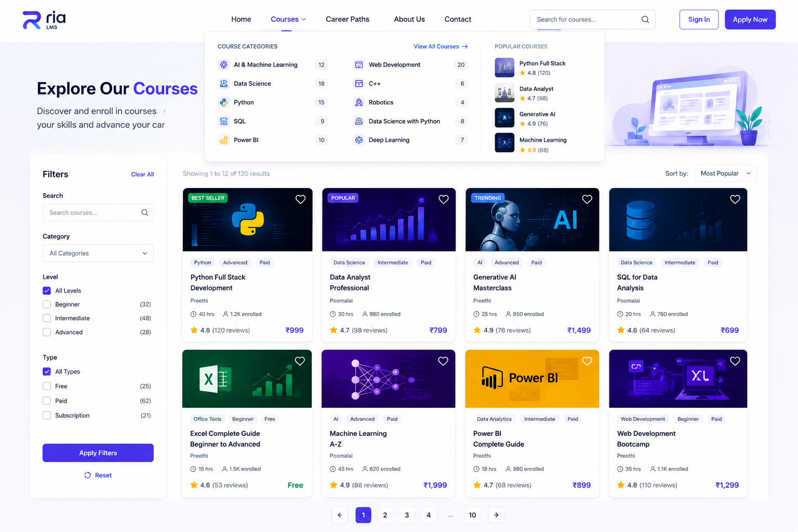The image size is (798, 532).
Task: Open the Contact nav item
Action: pyautogui.click(x=458, y=19)
